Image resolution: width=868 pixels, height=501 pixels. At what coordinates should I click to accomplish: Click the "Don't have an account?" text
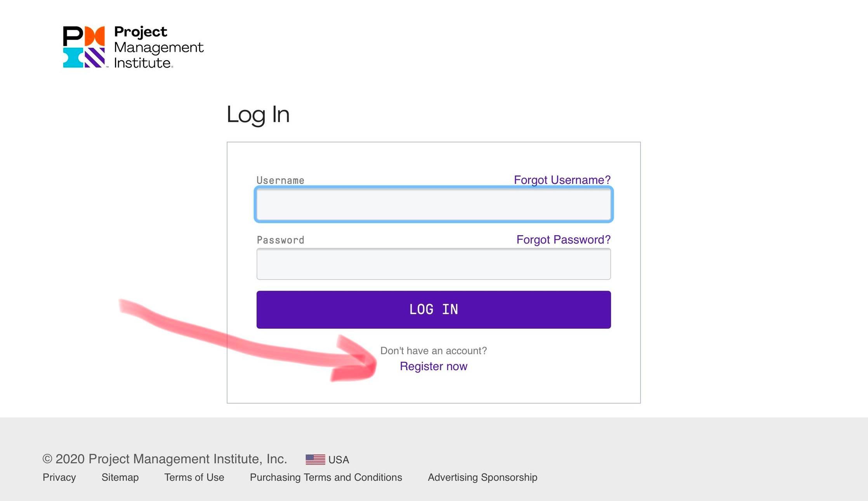click(x=433, y=351)
